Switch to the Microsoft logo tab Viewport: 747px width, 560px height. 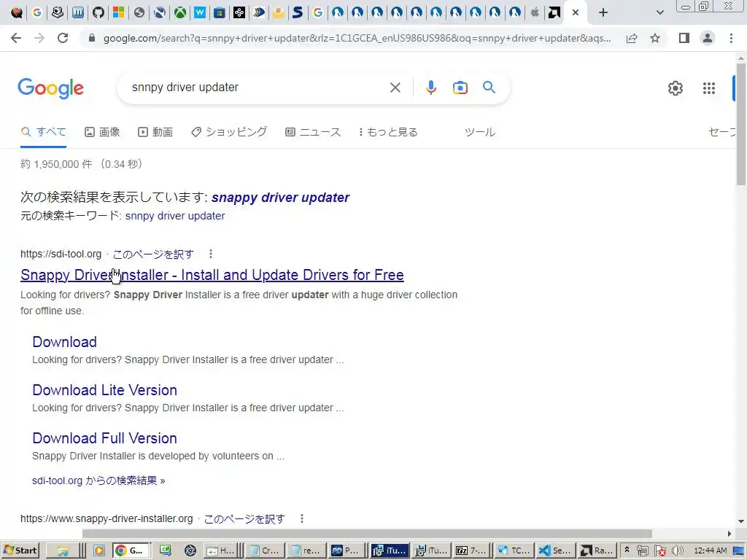pyautogui.click(x=118, y=12)
